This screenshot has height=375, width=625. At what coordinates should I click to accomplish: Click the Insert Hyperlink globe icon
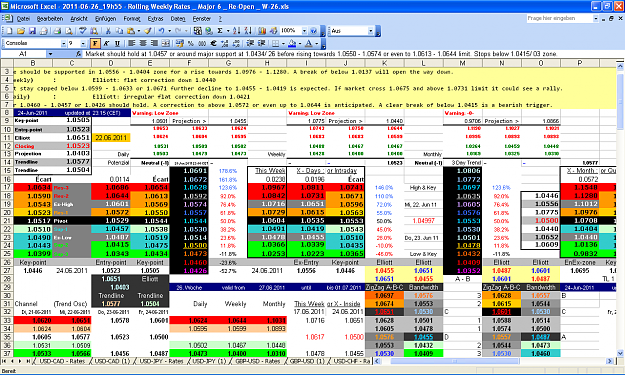[209, 31]
